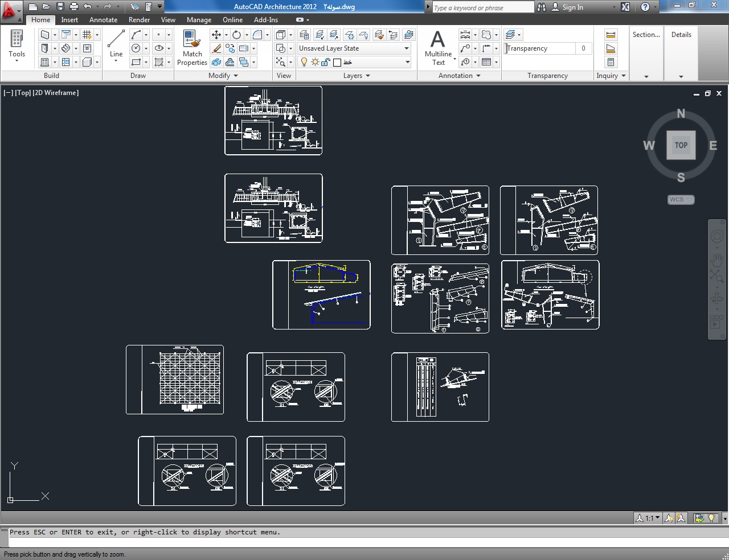Select the Move tool in Modify panel

216,35
